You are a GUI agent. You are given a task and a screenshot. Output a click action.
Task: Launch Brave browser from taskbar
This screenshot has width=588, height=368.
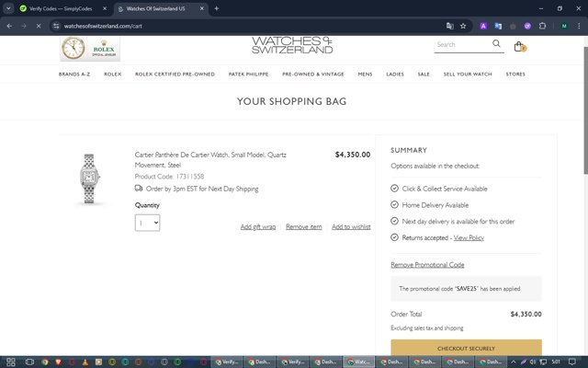(x=58, y=362)
